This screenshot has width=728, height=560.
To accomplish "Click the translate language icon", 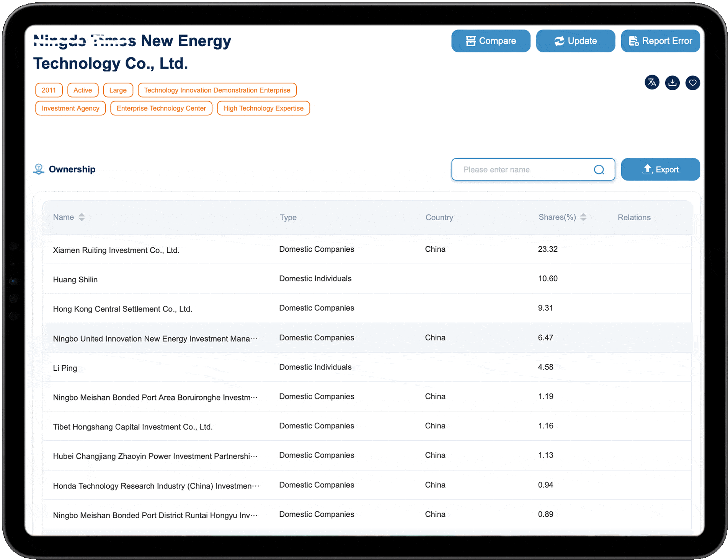I will (652, 83).
